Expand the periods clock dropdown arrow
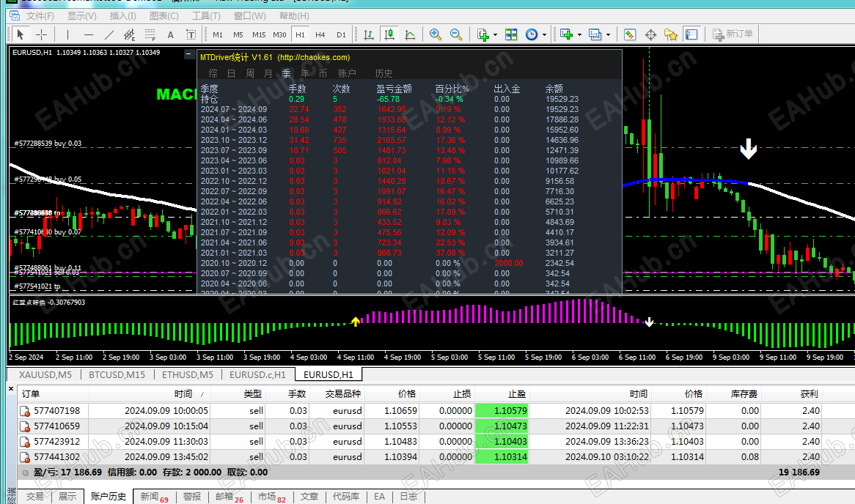 click(545, 34)
